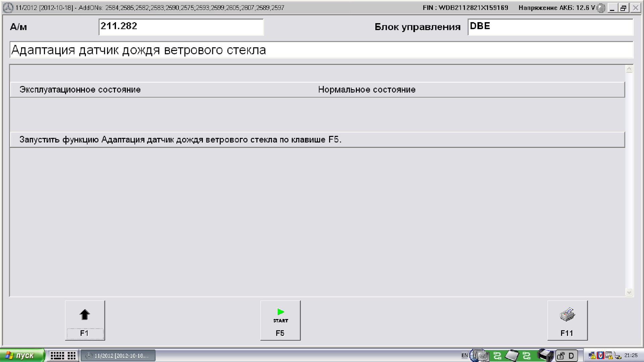Select the Эксплуатационное состояние label
Viewport: 644px width, 362px height.
click(x=80, y=90)
